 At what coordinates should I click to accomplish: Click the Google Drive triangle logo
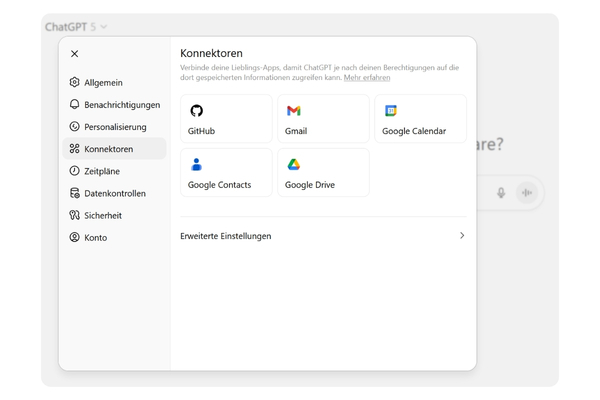click(293, 165)
